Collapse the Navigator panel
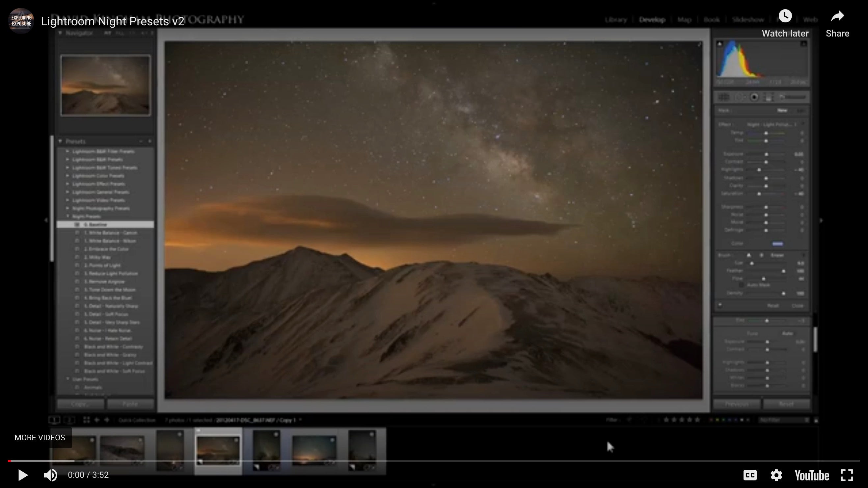This screenshot has width=868, height=488. [60, 33]
